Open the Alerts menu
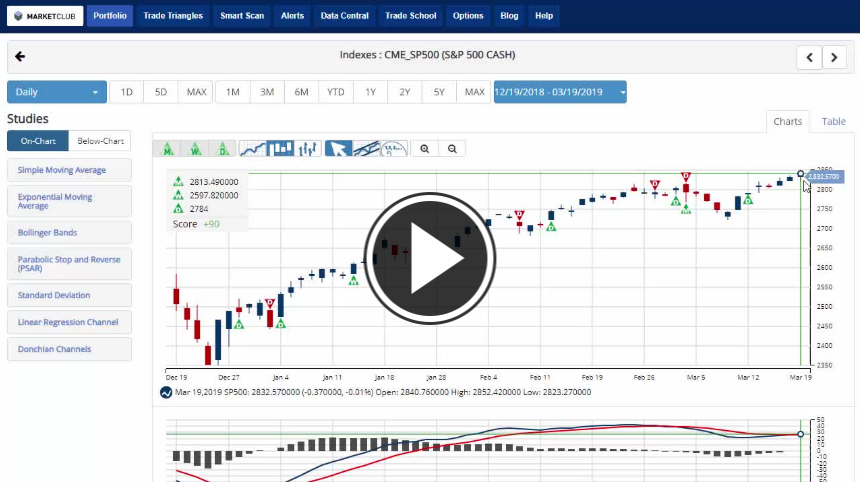The width and height of the screenshot is (860, 482). tap(292, 16)
